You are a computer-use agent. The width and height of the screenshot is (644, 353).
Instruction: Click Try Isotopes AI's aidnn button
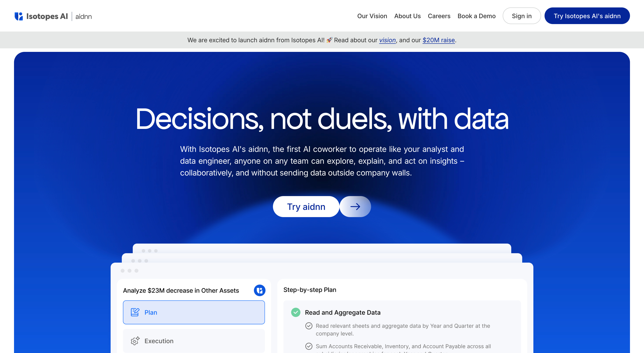(587, 16)
